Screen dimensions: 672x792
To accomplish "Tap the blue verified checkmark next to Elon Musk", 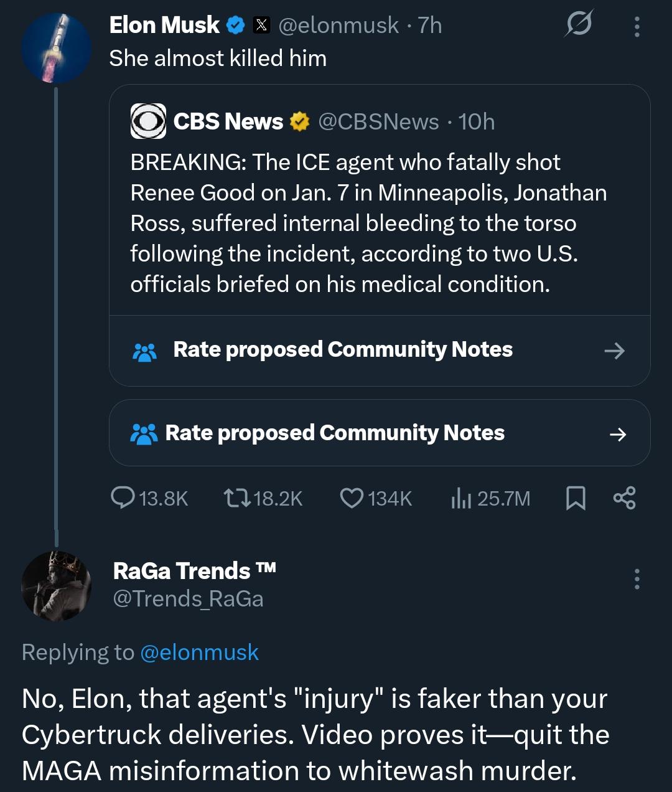I will pyautogui.click(x=235, y=25).
